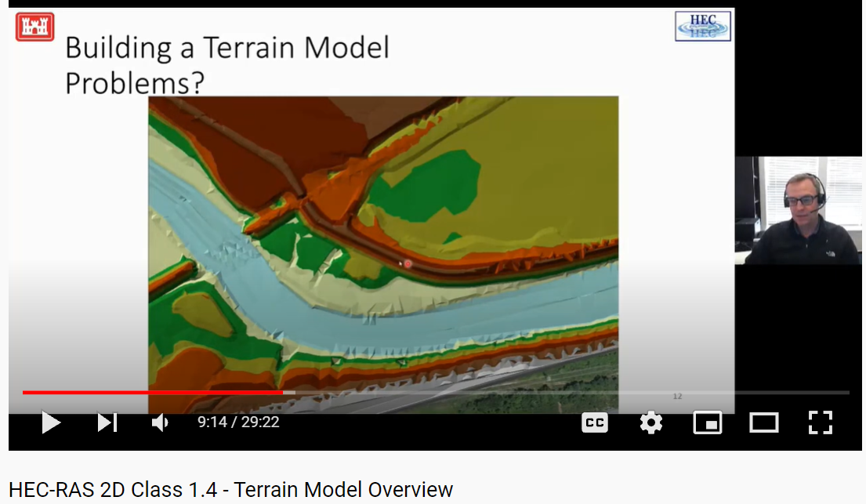Click the video title HEC-RAS 2D Class 1.4

[231, 490]
